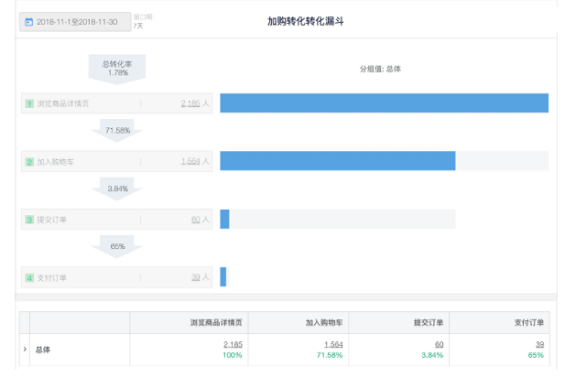Click the 支付订单 table column header
565x377 pixels.
point(529,323)
